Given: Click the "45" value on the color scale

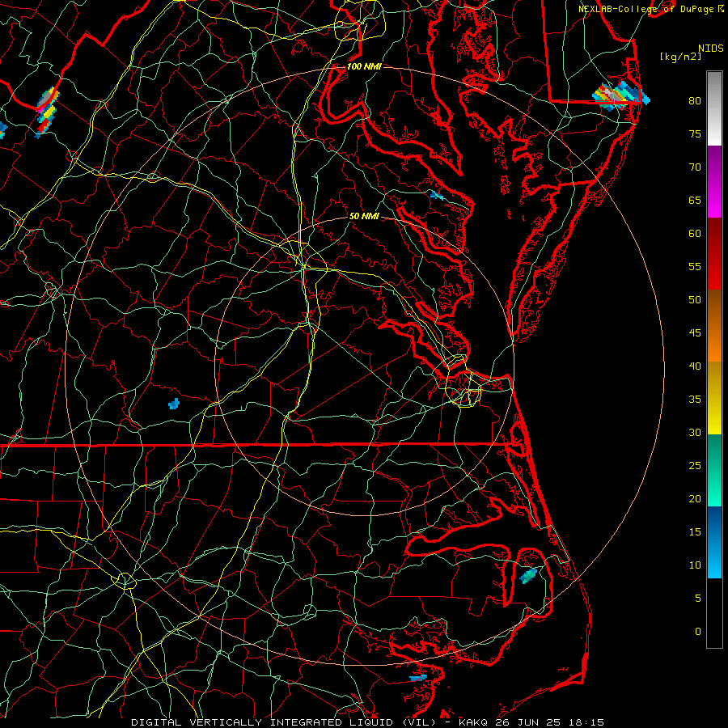Looking at the screenshot, I should (695, 333).
